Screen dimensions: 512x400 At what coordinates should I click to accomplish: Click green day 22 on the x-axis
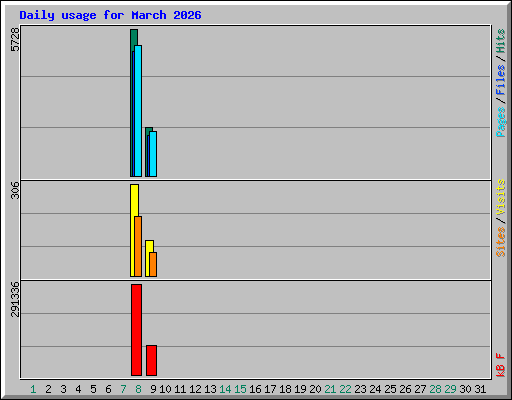[x=345, y=389]
